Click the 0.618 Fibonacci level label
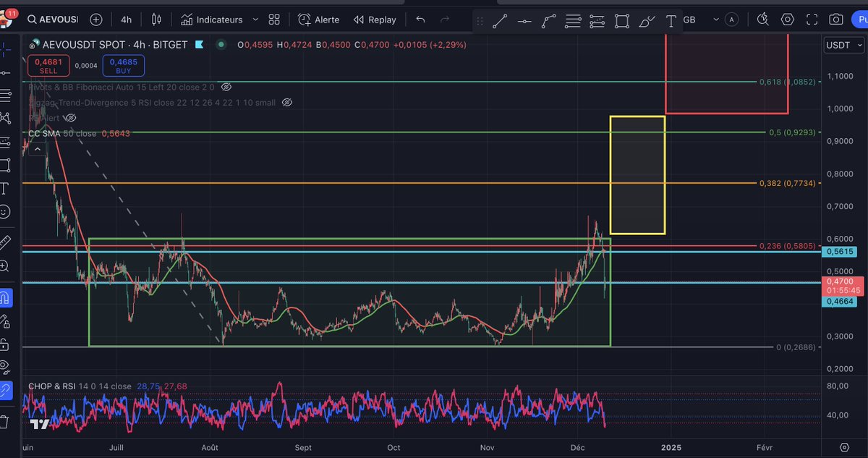This screenshot has width=868, height=458. click(787, 82)
